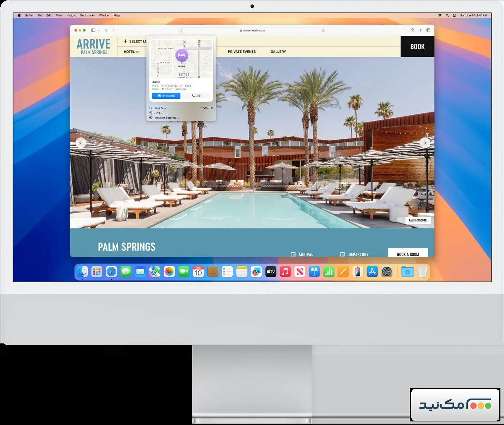
Task: Click the Call button for Arrive hotel
Action: (x=197, y=96)
